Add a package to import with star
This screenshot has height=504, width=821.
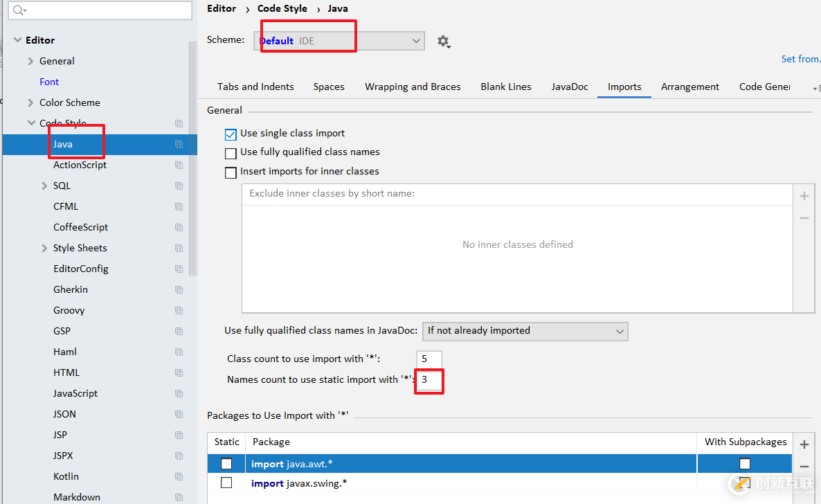804,444
